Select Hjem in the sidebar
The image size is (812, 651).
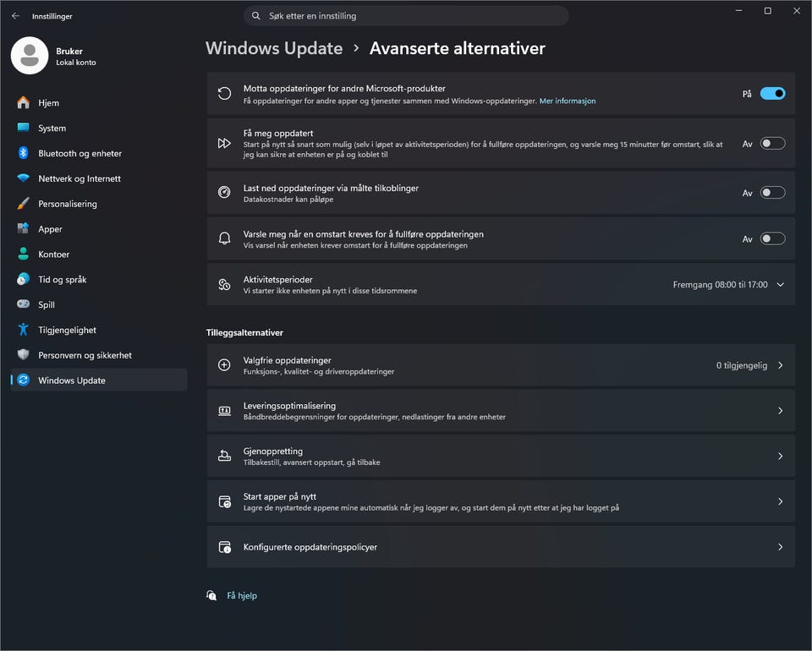tap(99, 102)
